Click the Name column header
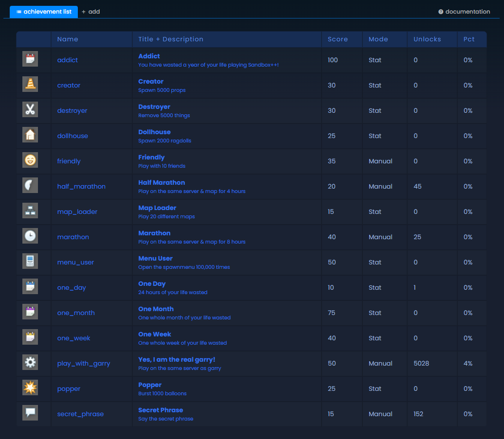 coord(68,39)
